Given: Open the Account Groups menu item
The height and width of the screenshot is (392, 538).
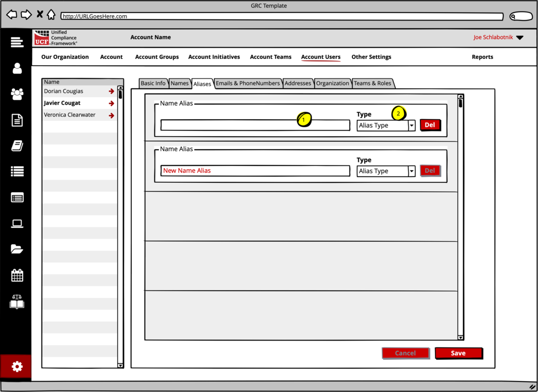Looking at the screenshot, I should 157,57.
